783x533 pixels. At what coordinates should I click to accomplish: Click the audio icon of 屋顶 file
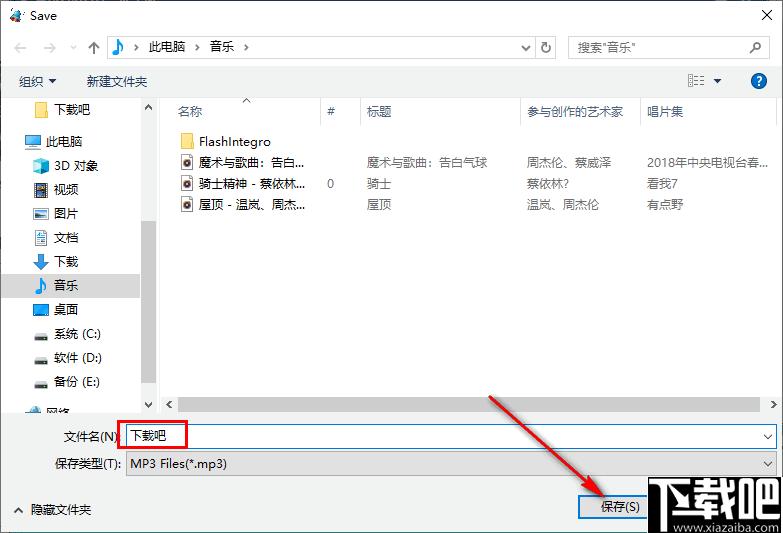coord(187,204)
